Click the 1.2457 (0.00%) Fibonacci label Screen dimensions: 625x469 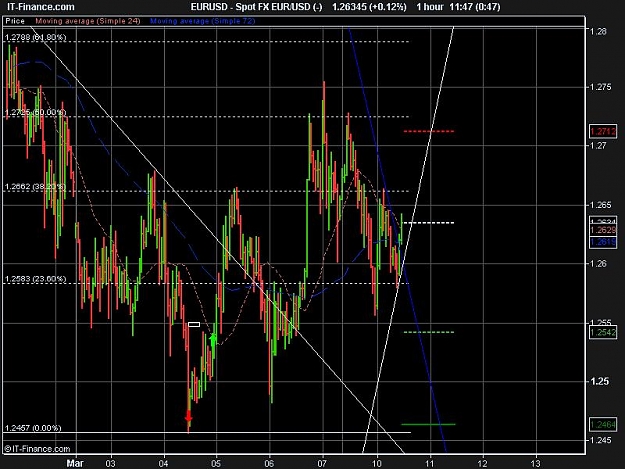[33, 428]
